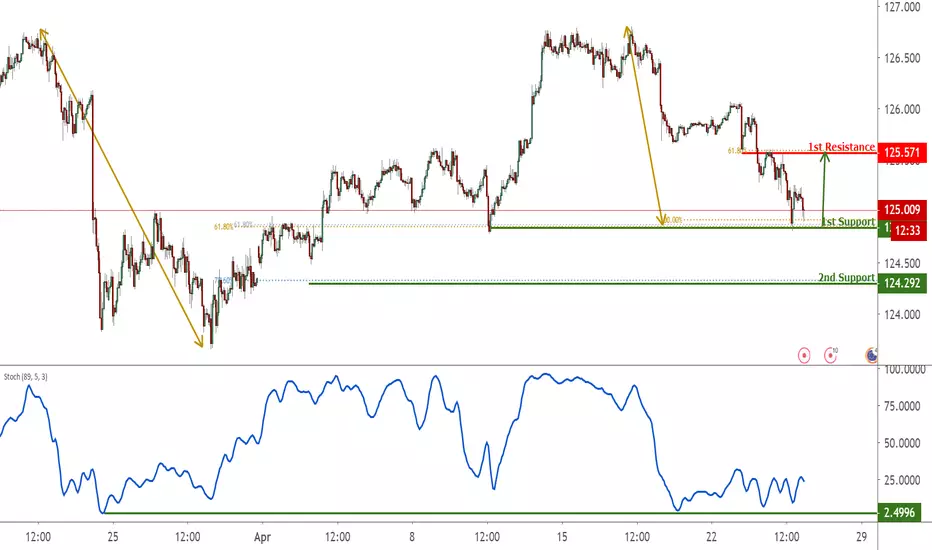Image resolution: width=932 pixels, height=550 pixels.
Task: Click the 126.000 price axis label
Action: pos(902,109)
